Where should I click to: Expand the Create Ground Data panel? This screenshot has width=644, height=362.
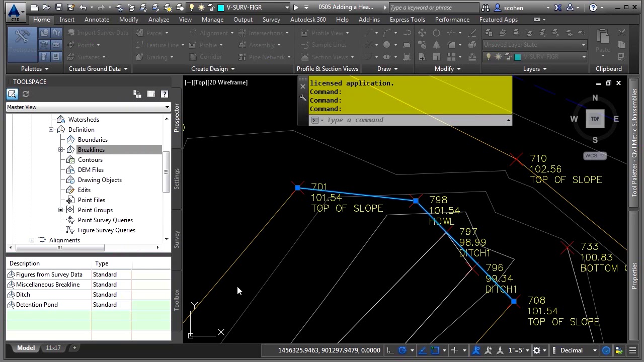click(x=98, y=69)
